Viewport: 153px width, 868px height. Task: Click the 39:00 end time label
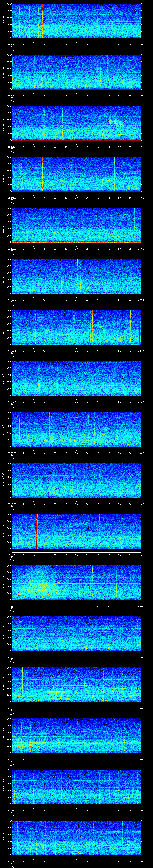coord(141,402)
